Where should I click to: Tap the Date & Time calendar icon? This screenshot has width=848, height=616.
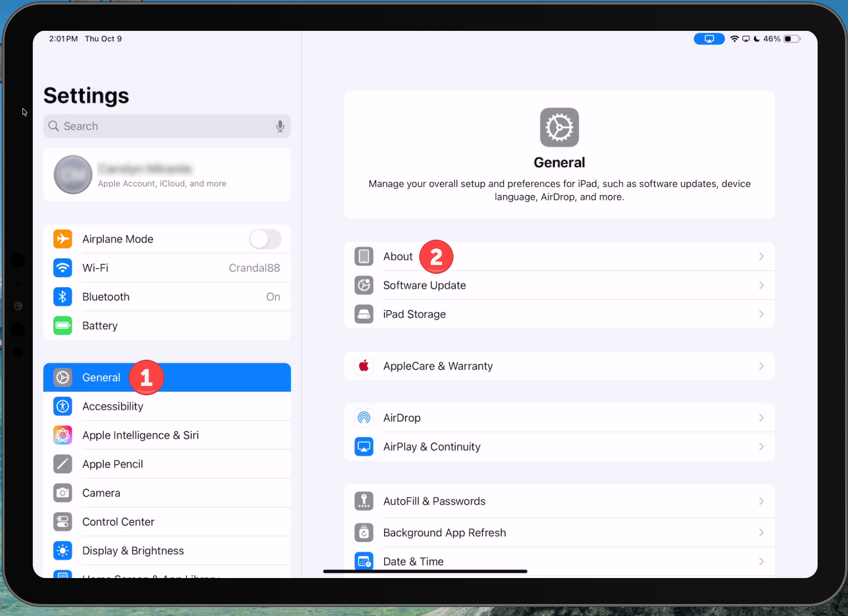(364, 561)
